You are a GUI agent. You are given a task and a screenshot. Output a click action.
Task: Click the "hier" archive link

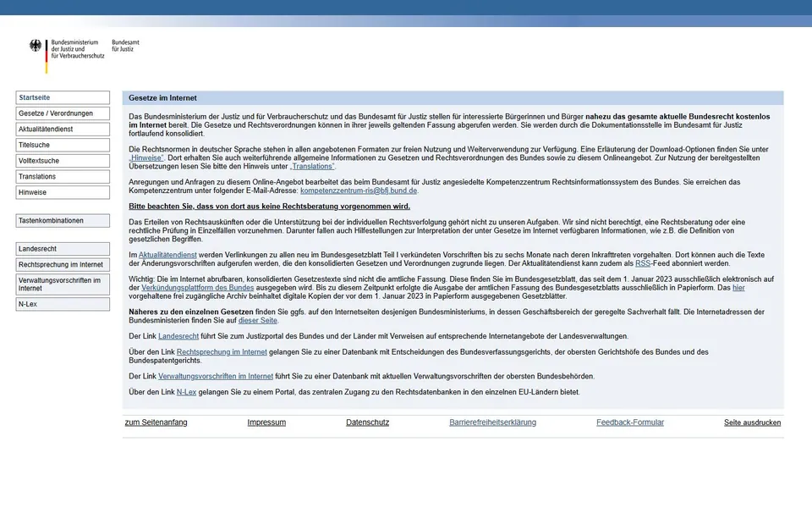click(x=738, y=288)
